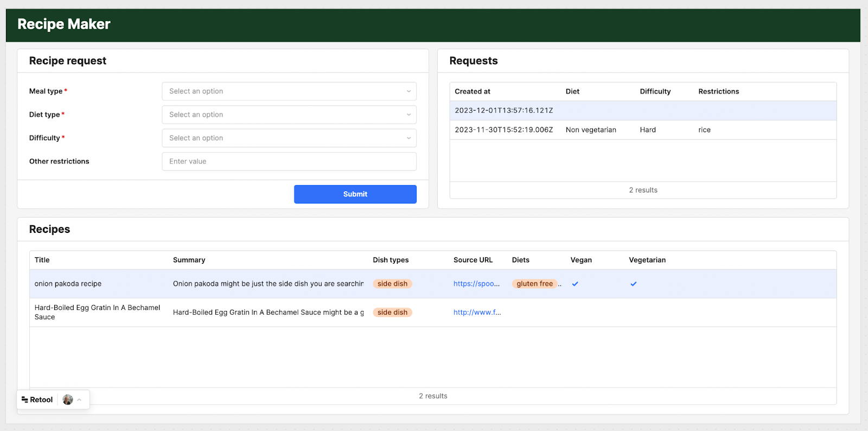Toggle Vegan checkmark for onion pakoda recipe
The image size is (868, 431).
tap(575, 284)
